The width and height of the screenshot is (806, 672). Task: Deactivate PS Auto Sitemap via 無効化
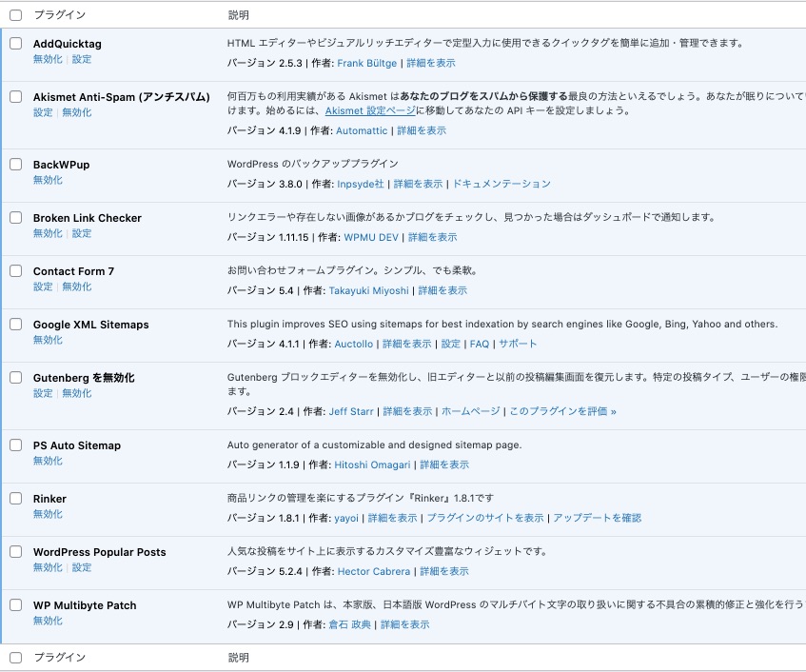[x=48, y=461]
